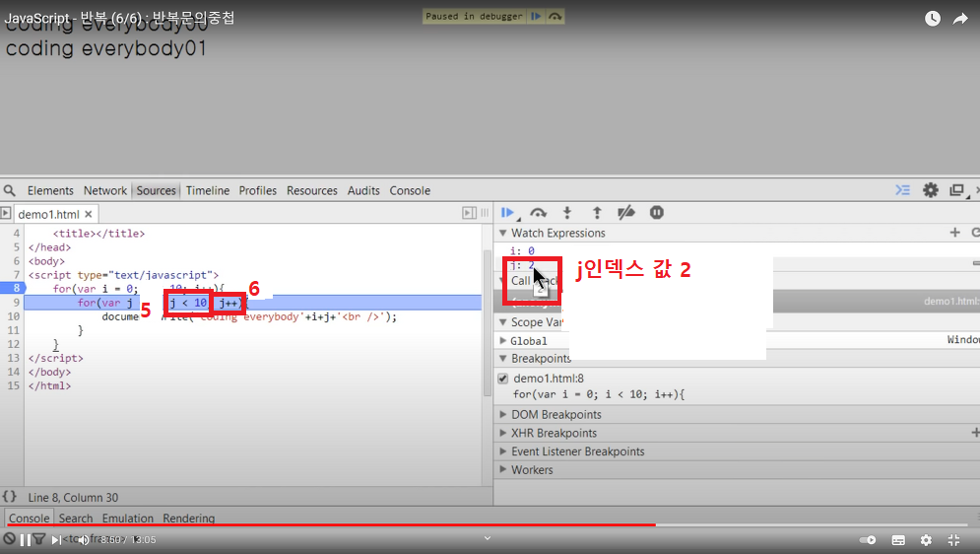Open DevTools settings gear
Image resolution: width=980 pixels, height=554 pixels.
(931, 190)
